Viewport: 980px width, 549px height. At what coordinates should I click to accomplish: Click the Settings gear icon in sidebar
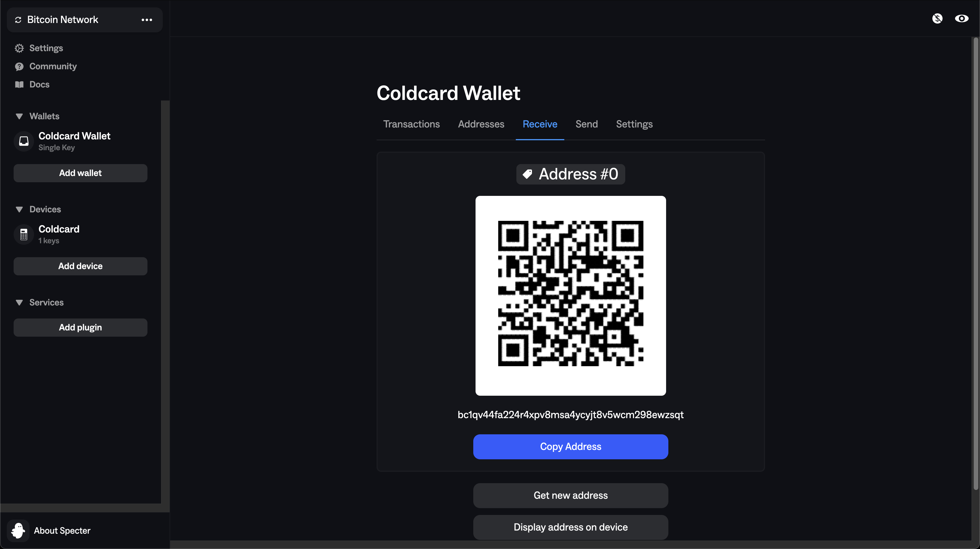(x=19, y=48)
